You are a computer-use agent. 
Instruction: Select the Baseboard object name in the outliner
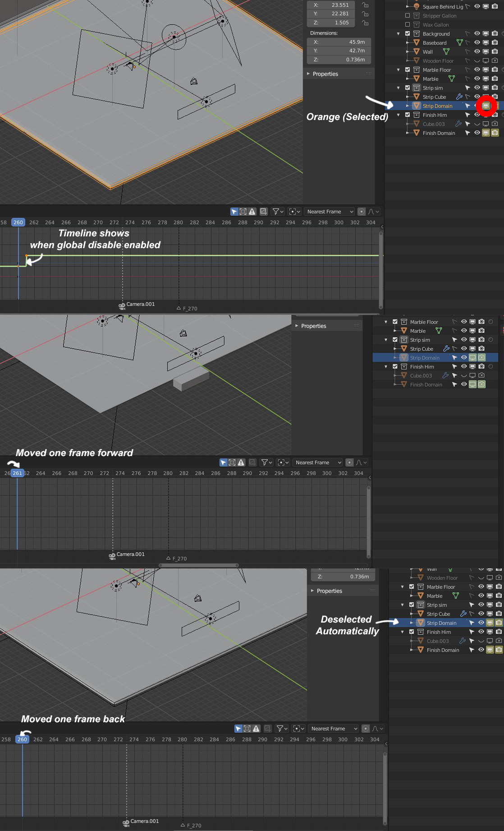click(x=435, y=43)
